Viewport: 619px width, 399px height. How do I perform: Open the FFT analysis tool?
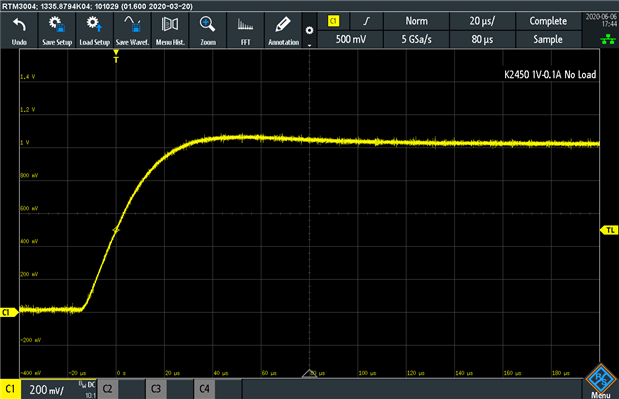246,30
